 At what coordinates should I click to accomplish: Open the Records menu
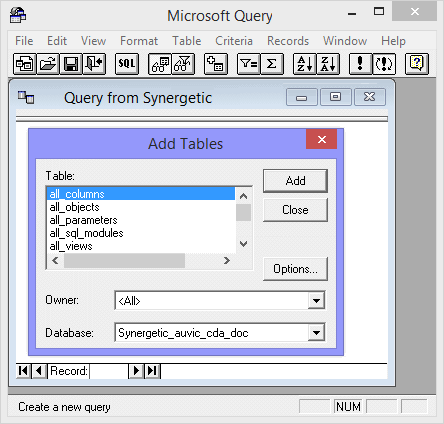tap(288, 41)
